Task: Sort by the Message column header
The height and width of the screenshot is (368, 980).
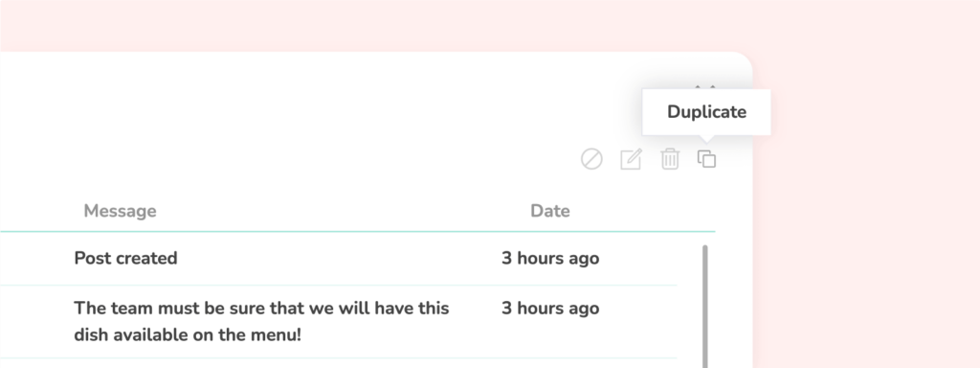Action: point(120,211)
